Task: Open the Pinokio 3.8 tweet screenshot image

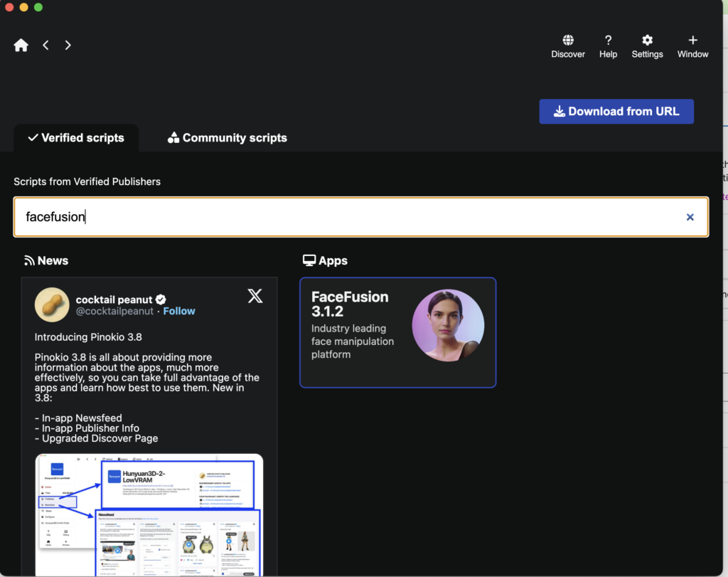Action: 149,515
